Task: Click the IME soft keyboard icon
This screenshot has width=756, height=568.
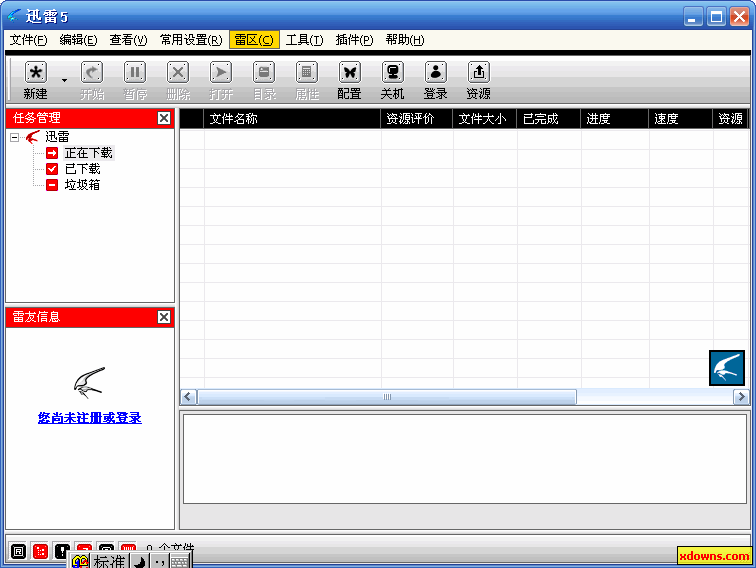Action: pyautogui.click(x=180, y=561)
